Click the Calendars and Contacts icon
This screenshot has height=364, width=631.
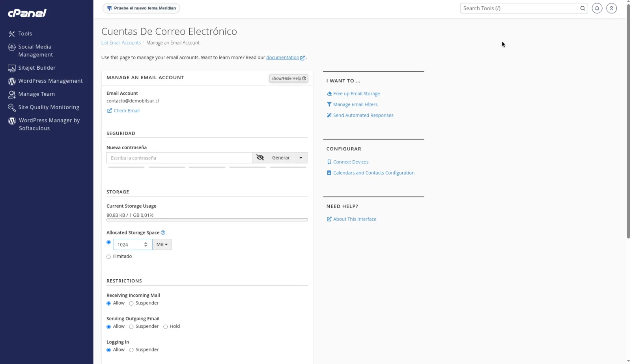pos(329,173)
